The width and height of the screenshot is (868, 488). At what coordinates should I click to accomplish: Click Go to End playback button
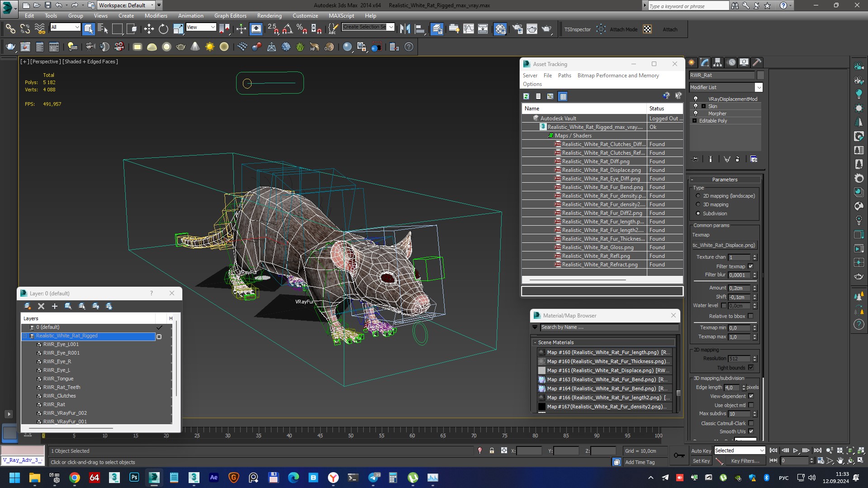(817, 450)
